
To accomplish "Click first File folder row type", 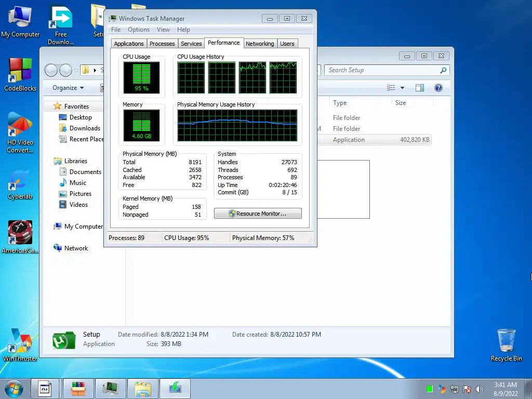I will (347, 118).
